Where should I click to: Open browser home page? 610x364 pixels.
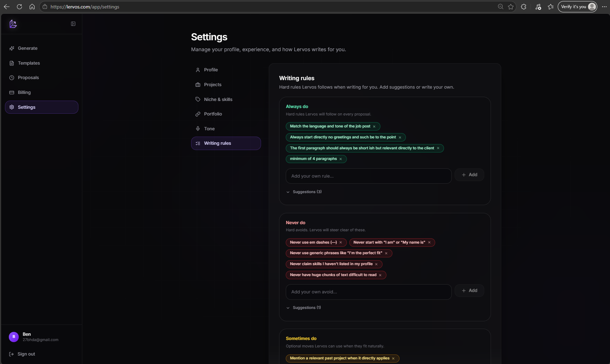tap(32, 7)
